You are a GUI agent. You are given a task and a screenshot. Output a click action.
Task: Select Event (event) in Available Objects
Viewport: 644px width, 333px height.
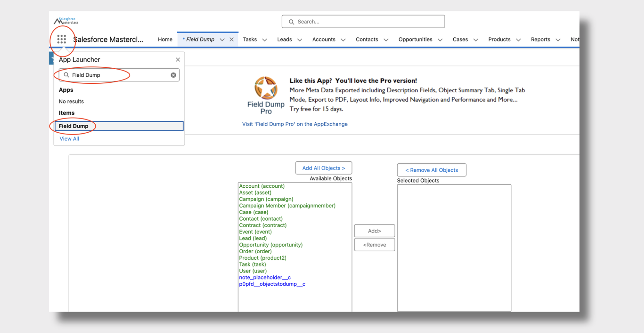tap(255, 232)
